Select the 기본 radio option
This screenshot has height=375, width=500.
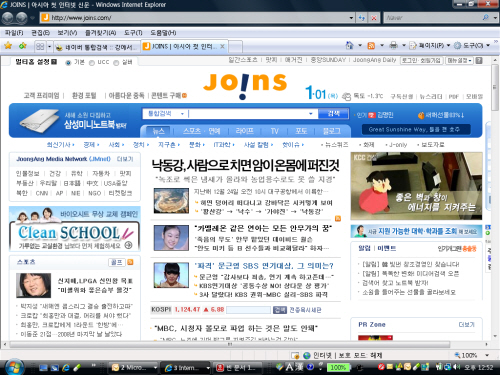[x=68, y=62]
